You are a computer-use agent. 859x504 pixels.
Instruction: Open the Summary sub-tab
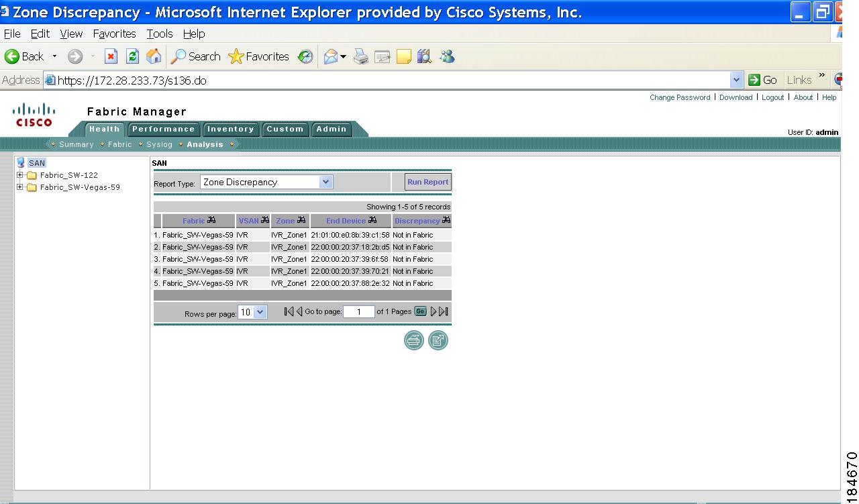(x=77, y=144)
